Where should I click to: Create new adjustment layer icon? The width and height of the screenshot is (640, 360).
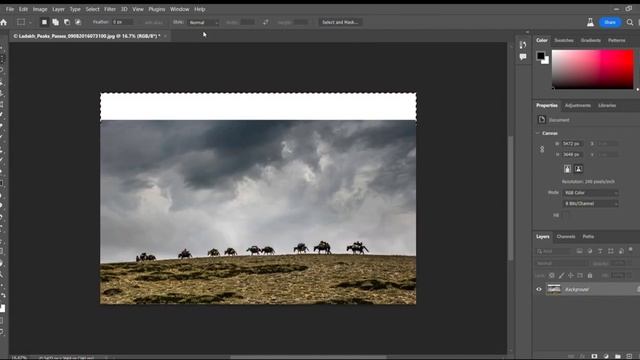[606, 356]
